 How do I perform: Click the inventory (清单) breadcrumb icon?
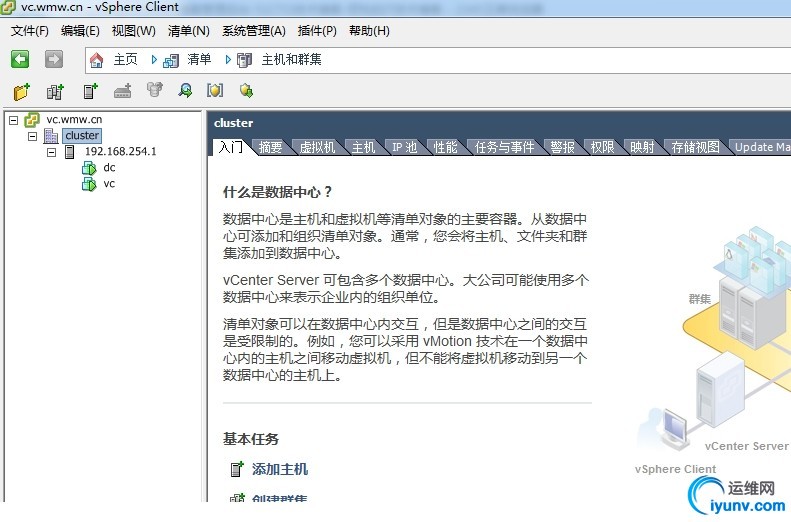[171, 61]
